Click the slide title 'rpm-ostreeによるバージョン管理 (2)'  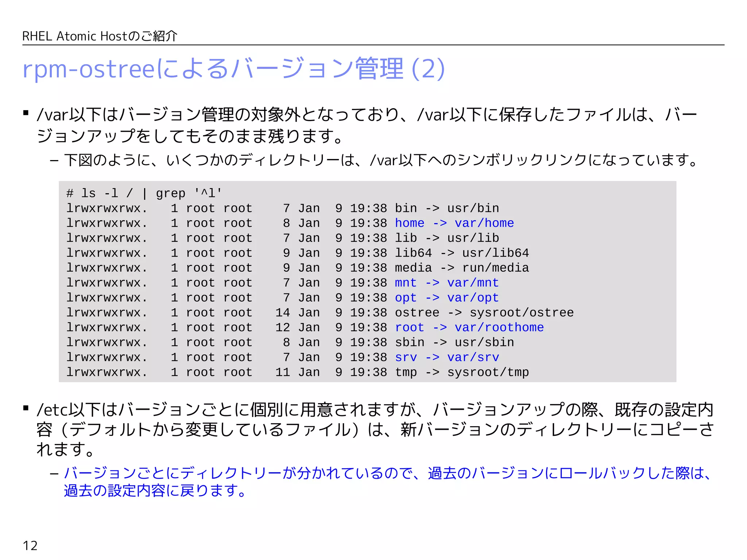[x=234, y=68]
